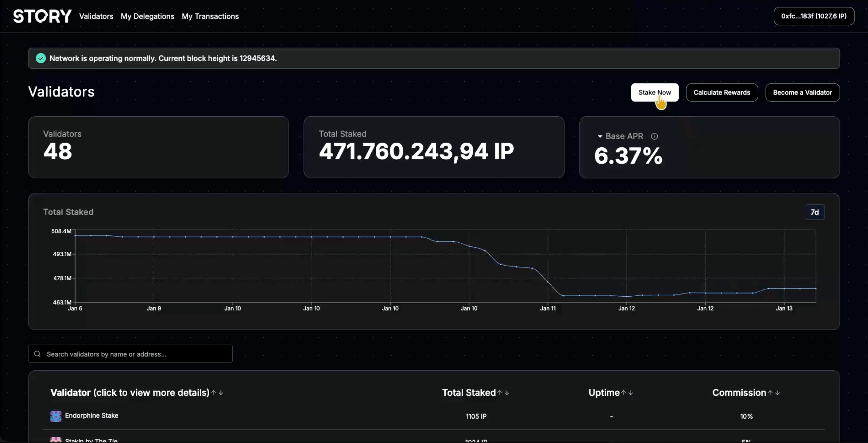Open wallet 0xfc...183f account button
Image resolution: width=868 pixels, height=443 pixels.
pos(814,16)
